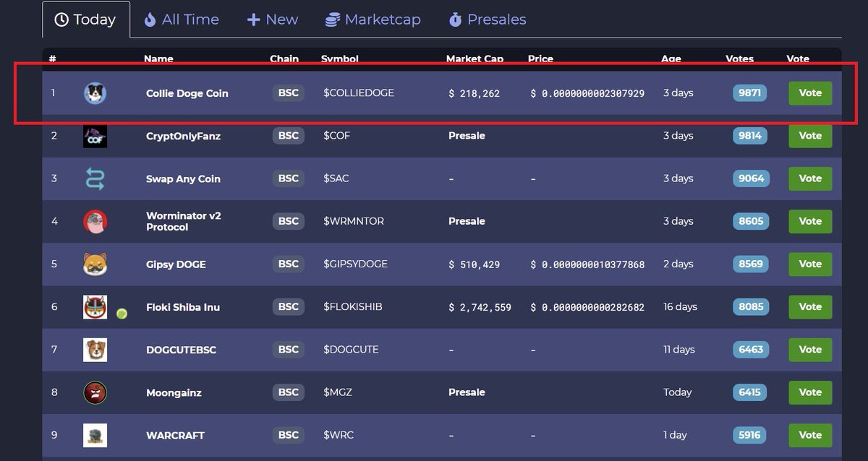This screenshot has width=868, height=461.
Task: Open the Floki Shiba Inu name link
Action: [183, 307]
